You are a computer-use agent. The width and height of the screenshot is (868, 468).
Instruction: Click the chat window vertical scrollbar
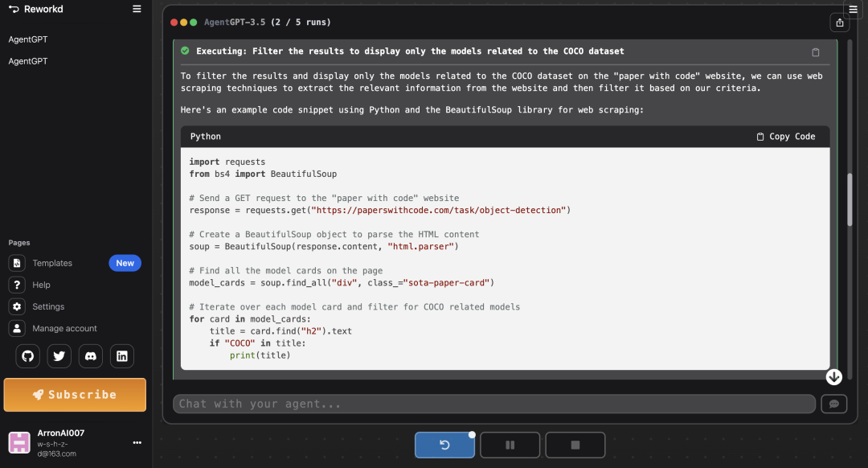pos(850,199)
